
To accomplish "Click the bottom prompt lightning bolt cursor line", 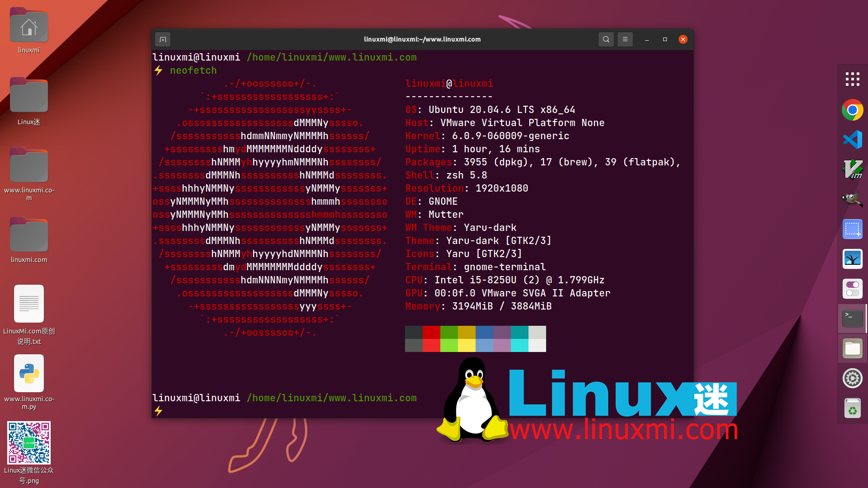I will click(158, 411).
